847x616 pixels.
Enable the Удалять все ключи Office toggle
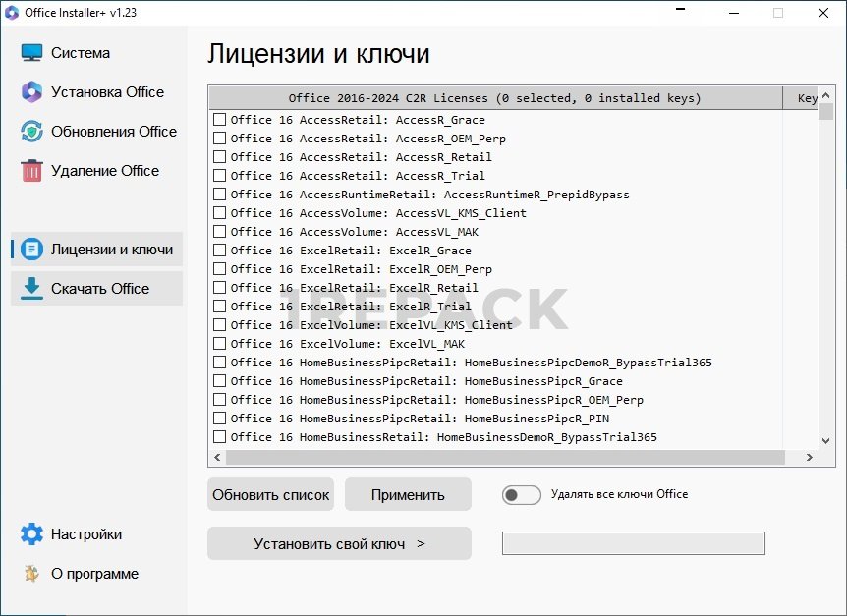click(x=521, y=495)
